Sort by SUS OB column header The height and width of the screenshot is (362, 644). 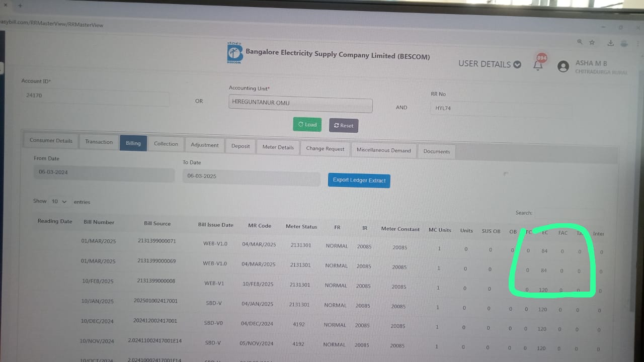click(491, 231)
